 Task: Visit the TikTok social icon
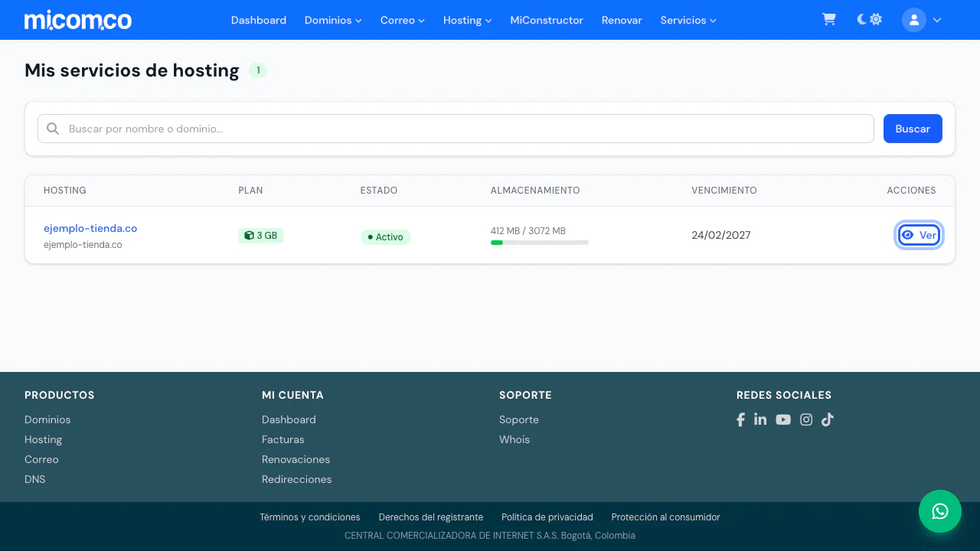[x=828, y=419]
